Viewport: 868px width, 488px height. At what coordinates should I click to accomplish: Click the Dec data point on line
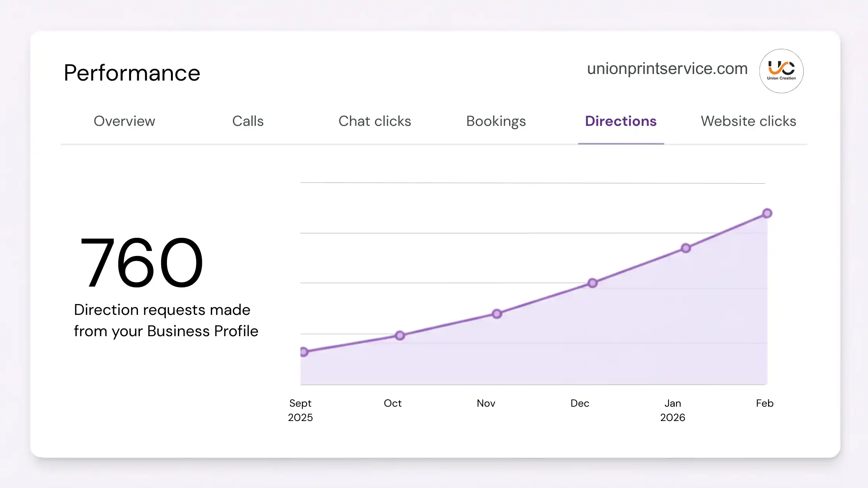coord(592,283)
